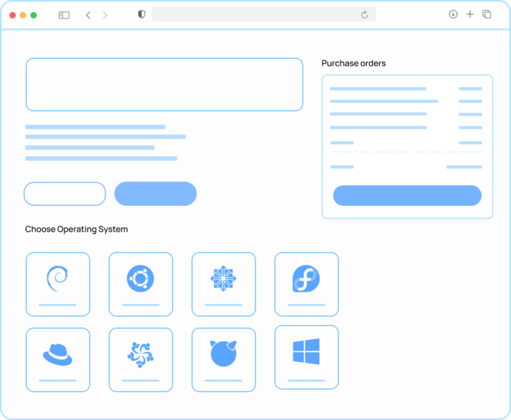This screenshot has width=511, height=420.
Task: Choose the Windows operating system icon
Action: 306,352
